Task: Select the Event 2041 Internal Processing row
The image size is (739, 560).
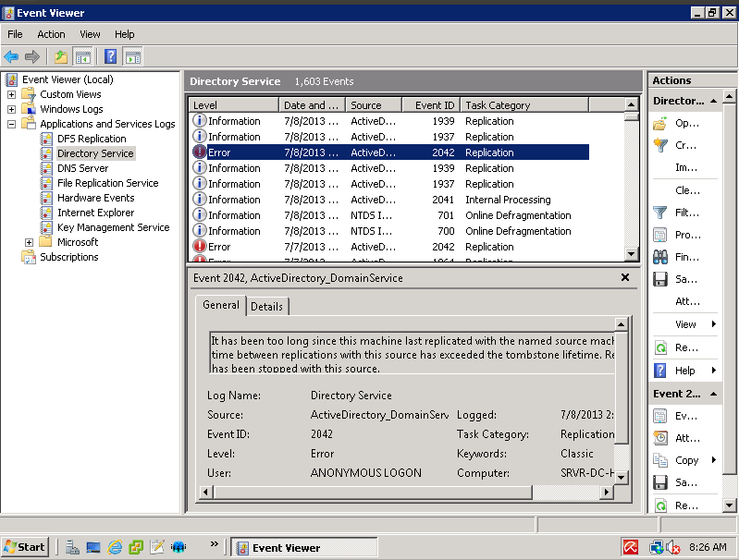Action: [x=390, y=200]
